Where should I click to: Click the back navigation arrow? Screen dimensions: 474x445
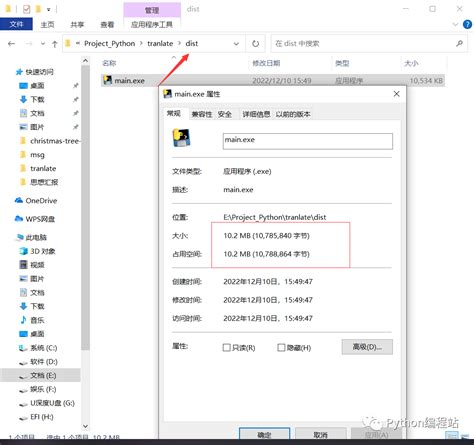tap(11, 44)
